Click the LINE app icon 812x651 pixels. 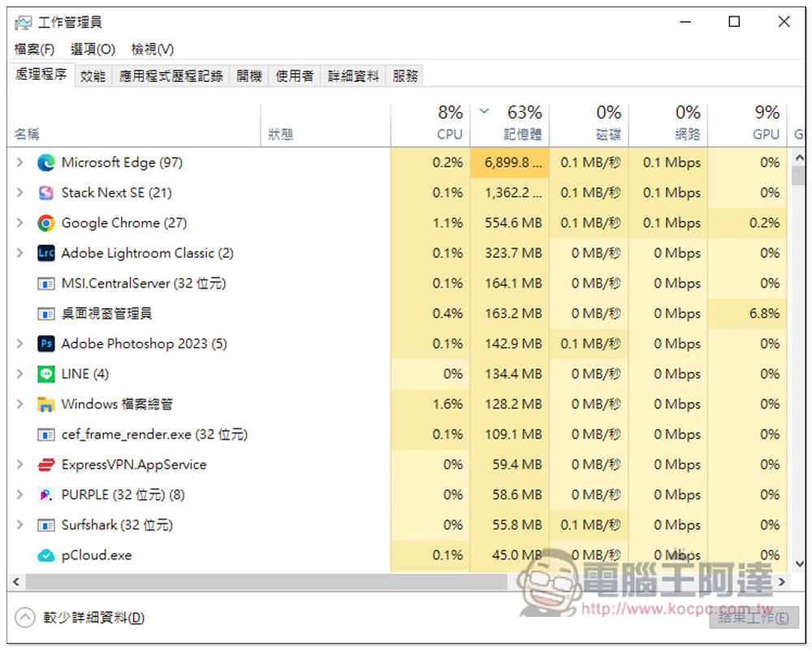(46, 374)
